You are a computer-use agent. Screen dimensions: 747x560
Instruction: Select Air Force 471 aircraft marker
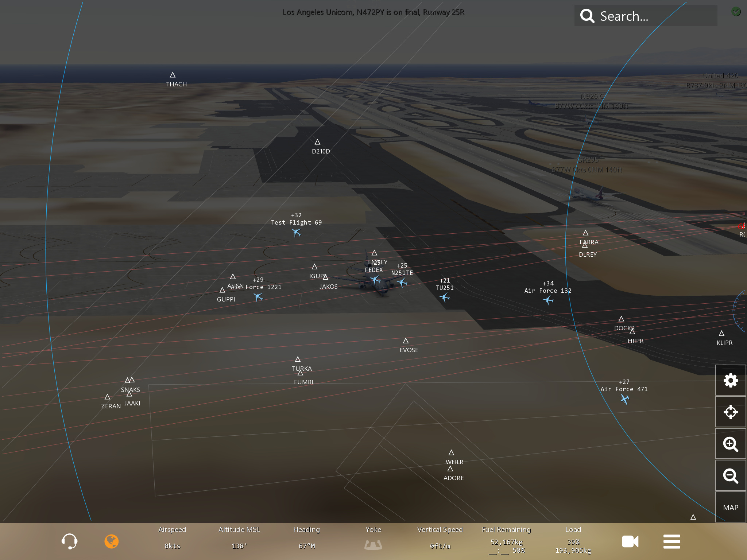(x=624, y=399)
